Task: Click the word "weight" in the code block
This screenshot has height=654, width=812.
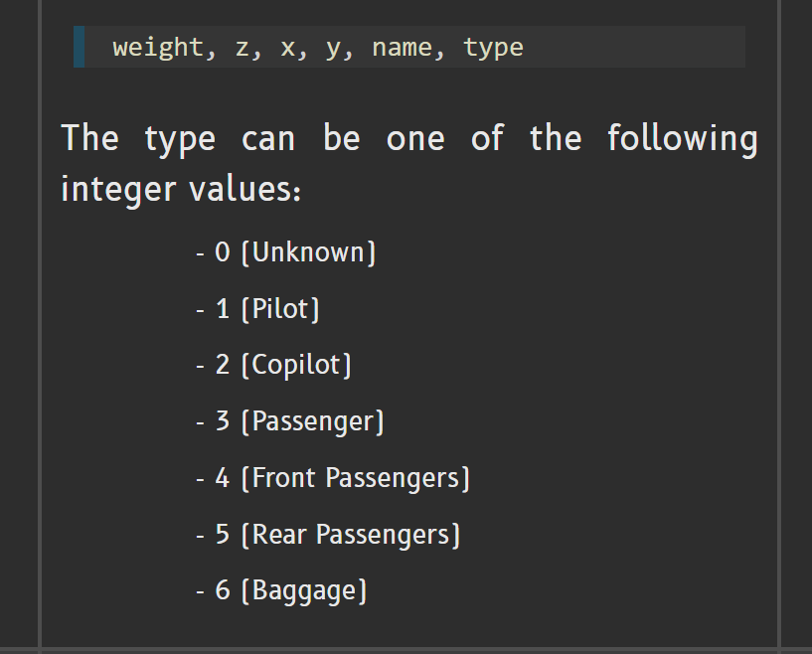Action: (x=158, y=48)
